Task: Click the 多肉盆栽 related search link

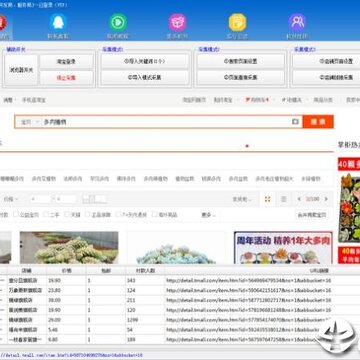Action: click(x=238, y=179)
